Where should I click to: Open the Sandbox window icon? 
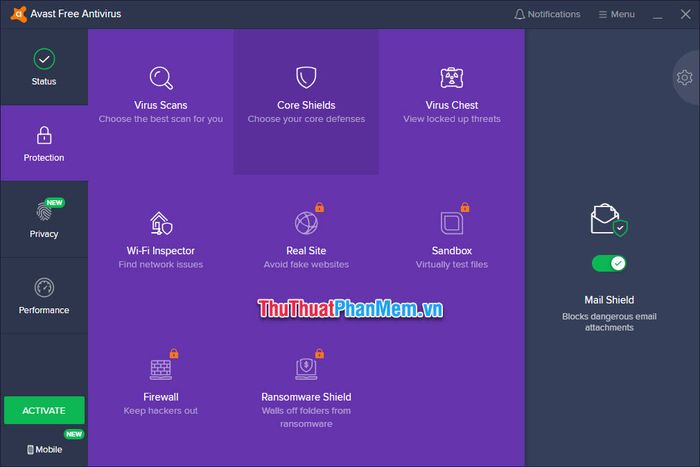point(452,223)
